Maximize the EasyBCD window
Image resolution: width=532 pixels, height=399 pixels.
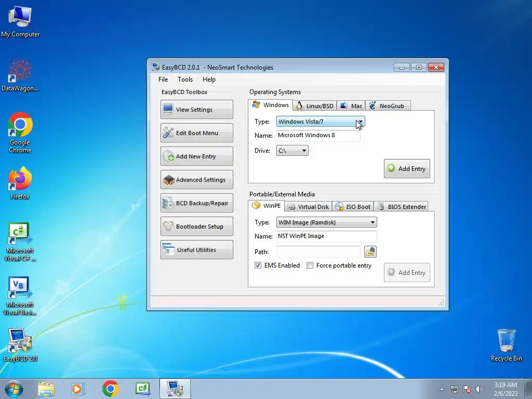[419, 67]
